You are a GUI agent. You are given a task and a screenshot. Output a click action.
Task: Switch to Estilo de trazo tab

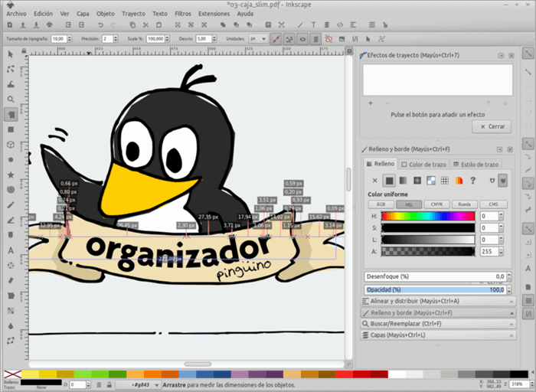pyautogui.click(x=476, y=165)
